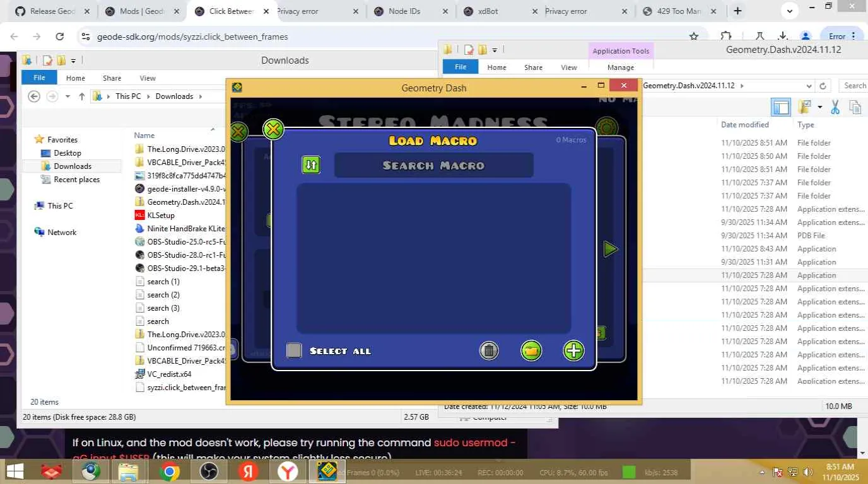Open View ribbon tab in Downloads window
The image size is (868, 484).
click(148, 78)
